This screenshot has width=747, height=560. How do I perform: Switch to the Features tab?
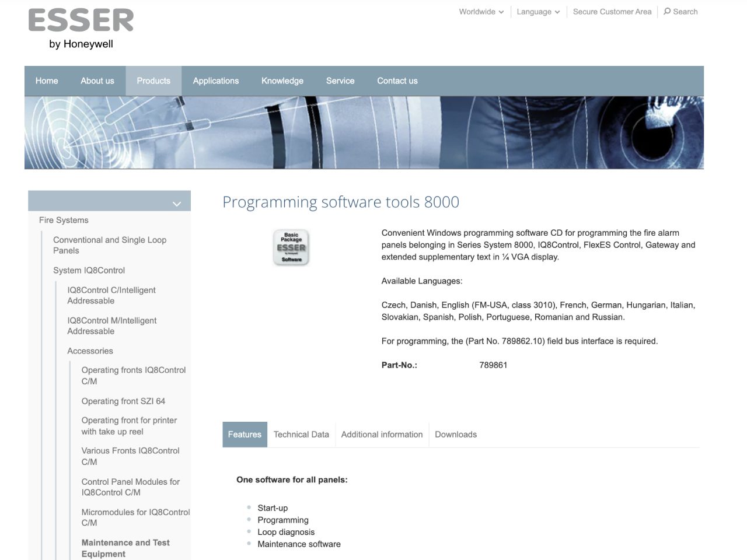[x=245, y=435]
